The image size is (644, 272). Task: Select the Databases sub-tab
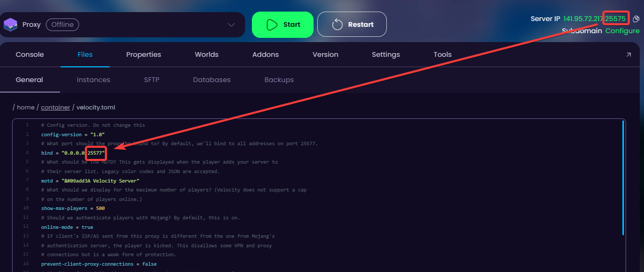point(212,80)
